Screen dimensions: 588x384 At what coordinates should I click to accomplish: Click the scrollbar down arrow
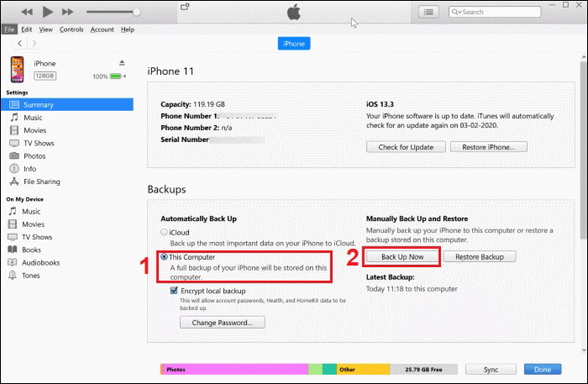pyautogui.click(x=584, y=350)
